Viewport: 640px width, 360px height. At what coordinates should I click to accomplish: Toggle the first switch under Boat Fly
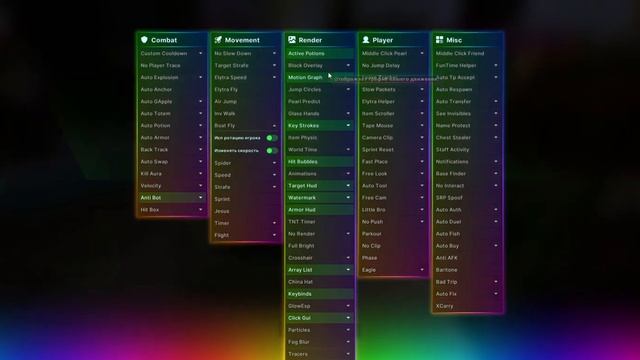pos(272,138)
